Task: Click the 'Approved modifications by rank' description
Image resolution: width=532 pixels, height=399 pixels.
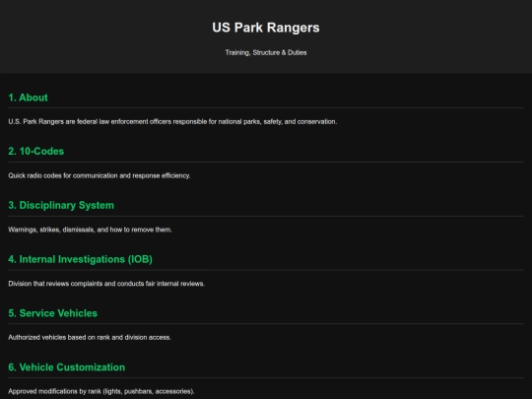Action: (x=101, y=391)
